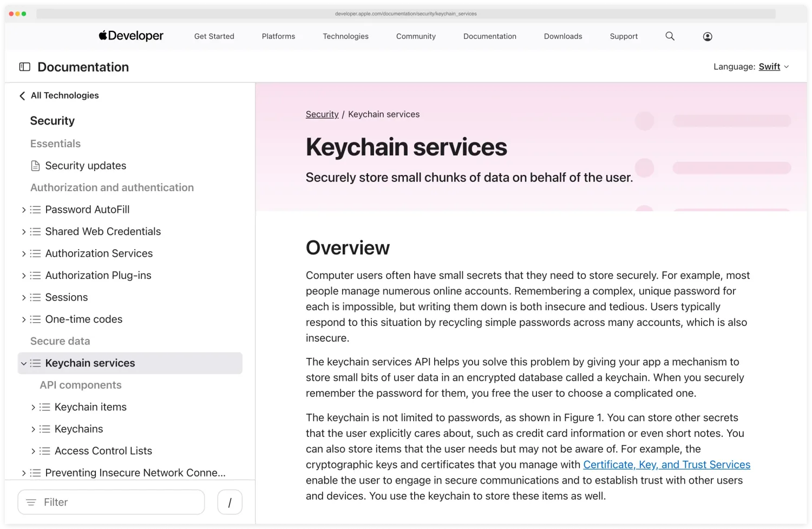Click the Keychain services page title
The height and width of the screenshot is (529, 812).
[x=407, y=147]
